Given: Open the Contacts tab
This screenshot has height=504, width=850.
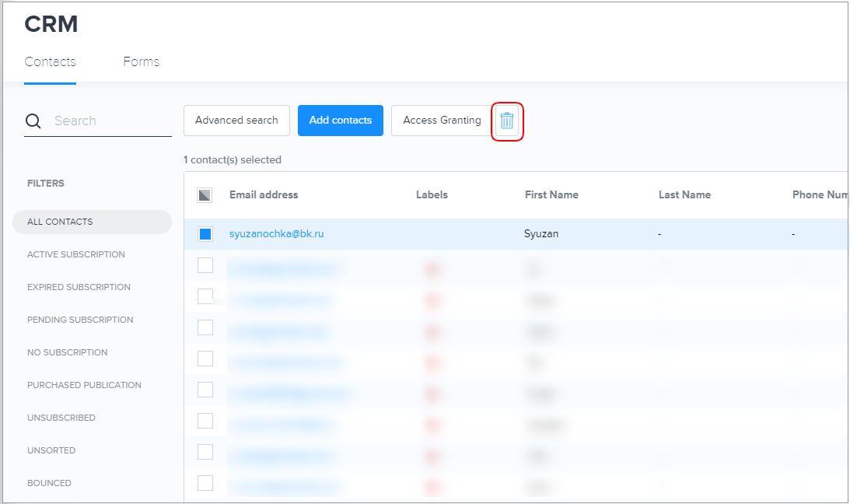Looking at the screenshot, I should coord(50,62).
